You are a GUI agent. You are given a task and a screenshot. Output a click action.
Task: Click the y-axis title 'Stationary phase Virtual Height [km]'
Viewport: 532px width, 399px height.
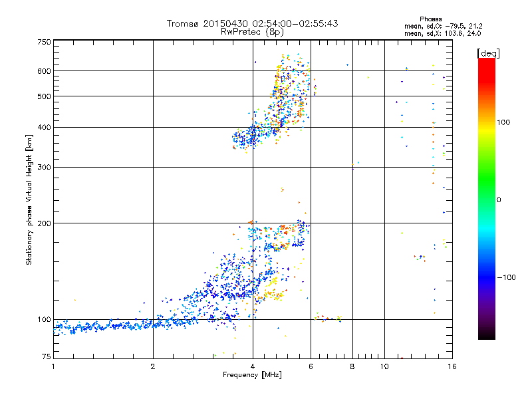29,199
